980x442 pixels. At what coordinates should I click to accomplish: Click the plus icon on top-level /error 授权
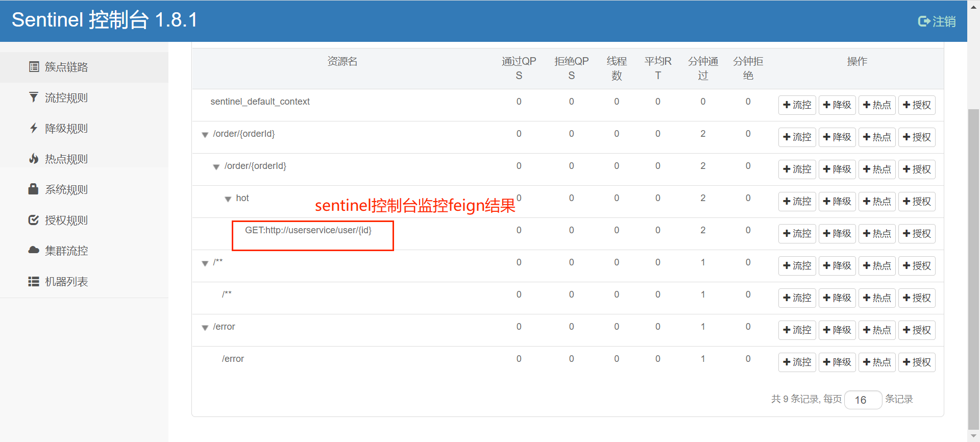click(906, 330)
